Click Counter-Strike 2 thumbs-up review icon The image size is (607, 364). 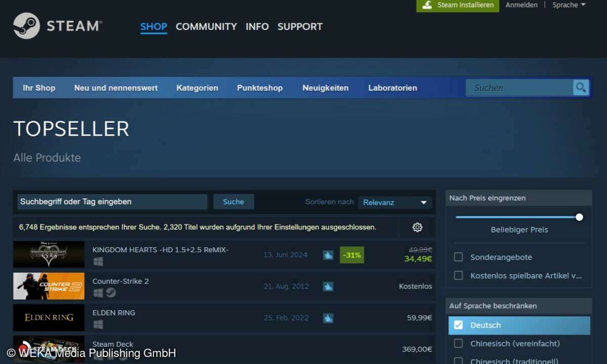(328, 287)
